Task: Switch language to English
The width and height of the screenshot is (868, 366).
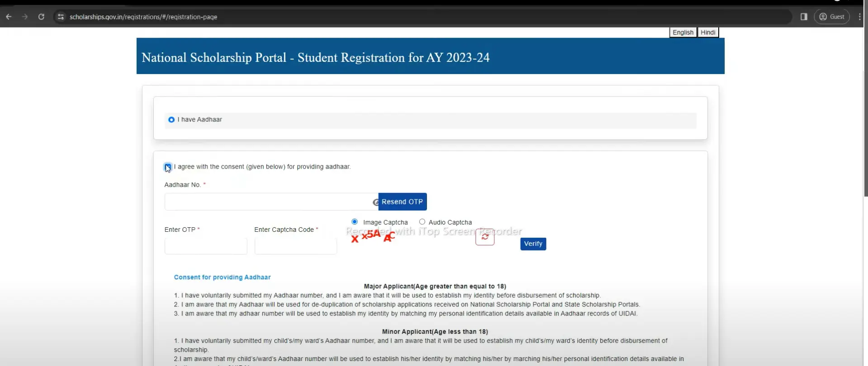Action: [x=683, y=33]
